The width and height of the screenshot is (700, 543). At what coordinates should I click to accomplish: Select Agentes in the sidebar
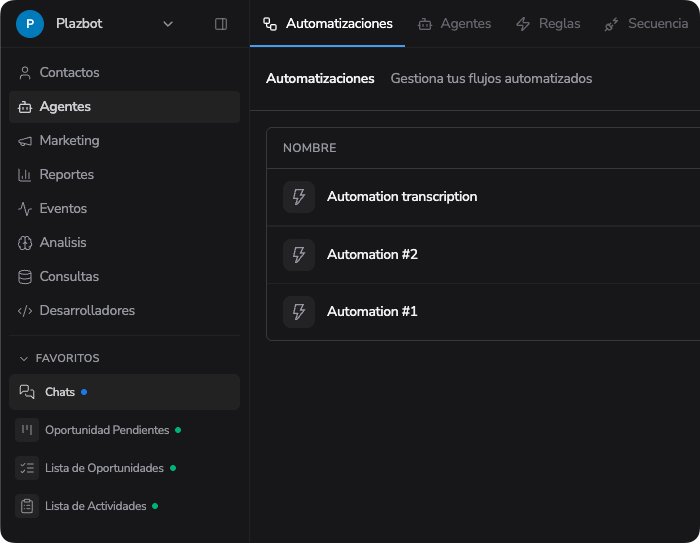125,107
